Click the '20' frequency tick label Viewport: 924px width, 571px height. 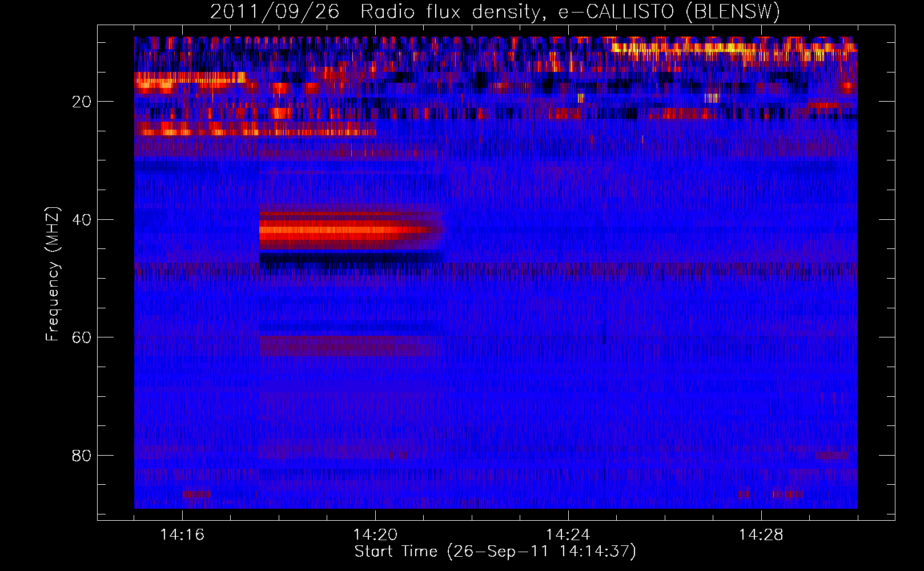click(x=82, y=102)
